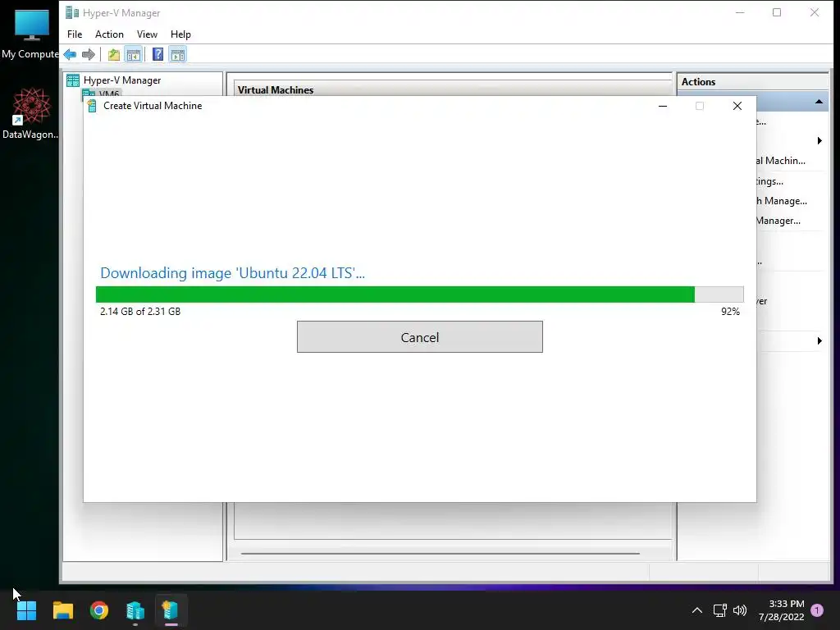Click 'Downloading image Ubuntu 22.04 LTS' text
The image size is (840, 630).
(232, 272)
